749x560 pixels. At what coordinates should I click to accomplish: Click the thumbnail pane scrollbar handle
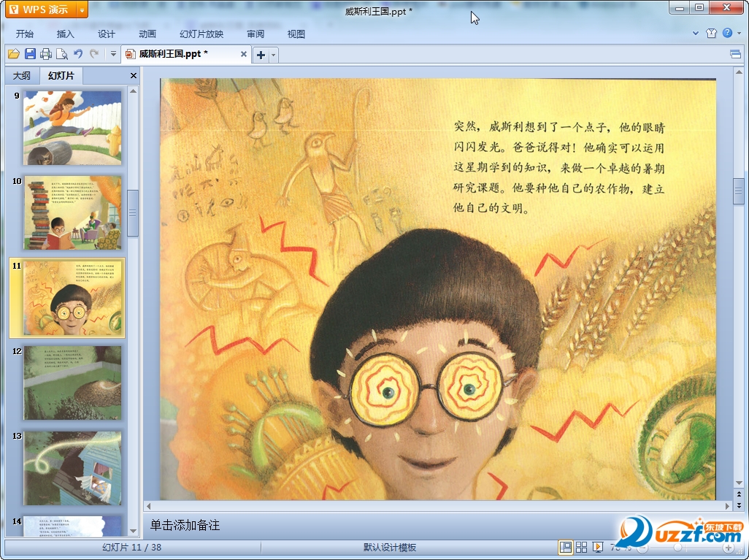134,212
